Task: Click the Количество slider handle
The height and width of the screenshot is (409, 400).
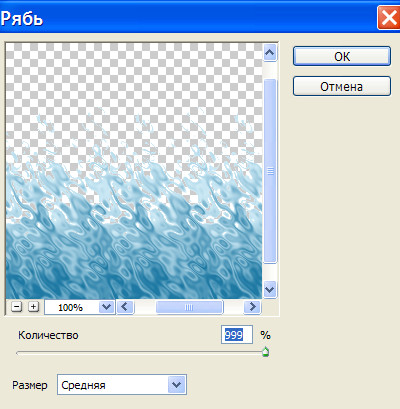Action: 265,352
